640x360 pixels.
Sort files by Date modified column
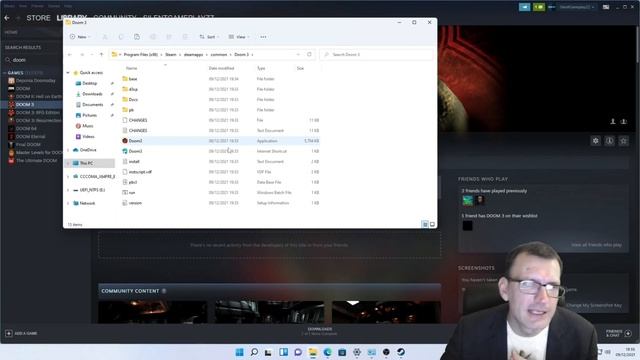point(221,68)
